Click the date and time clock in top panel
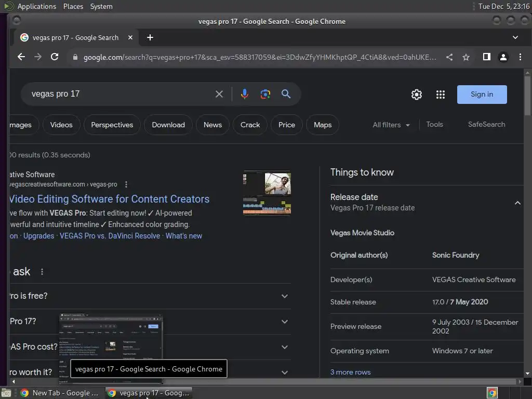The image size is (532, 399). pyautogui.click(x=503, y=6)
